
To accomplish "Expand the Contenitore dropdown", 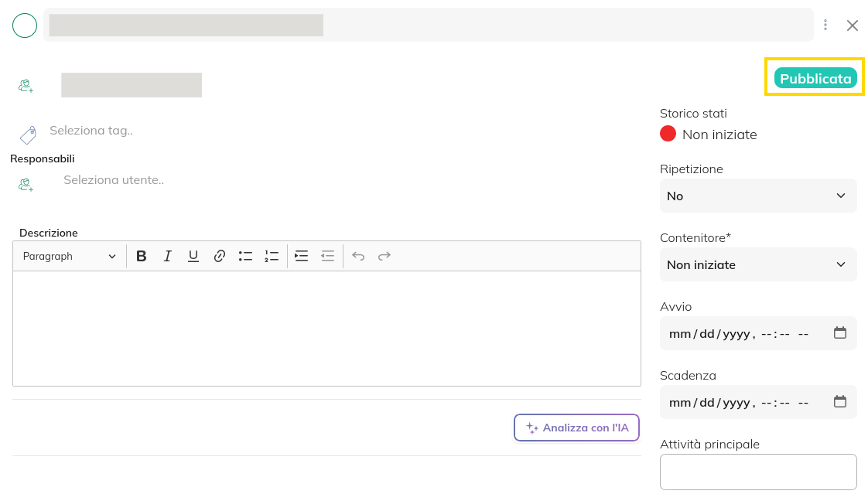I will [757, 264].
